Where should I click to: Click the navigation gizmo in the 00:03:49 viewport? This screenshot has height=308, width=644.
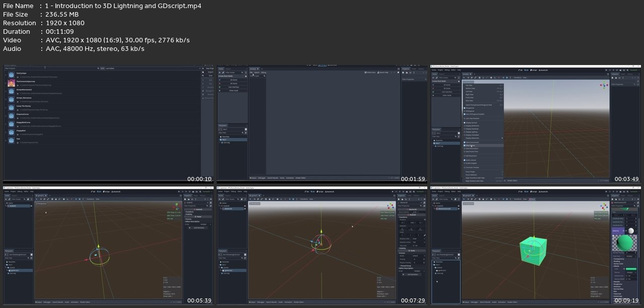[603, 85]
